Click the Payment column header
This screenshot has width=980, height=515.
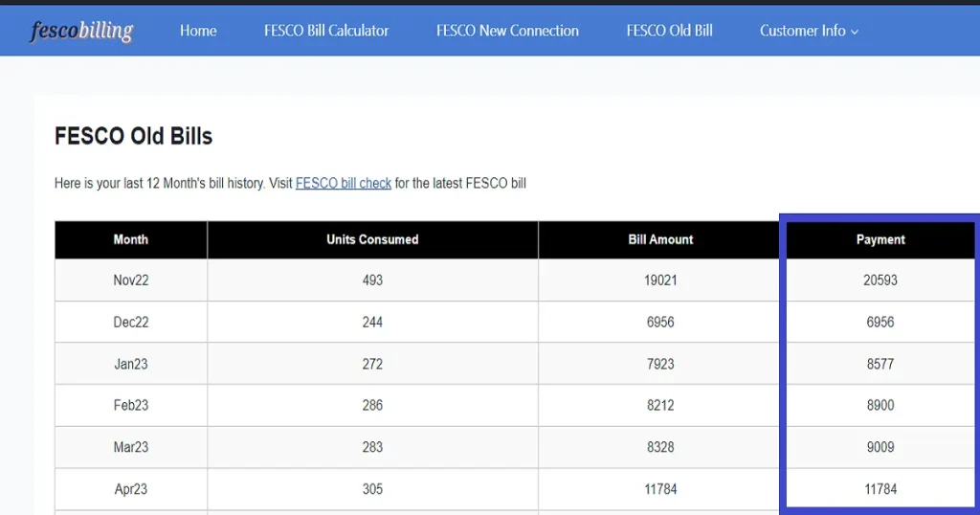(880, 239)
